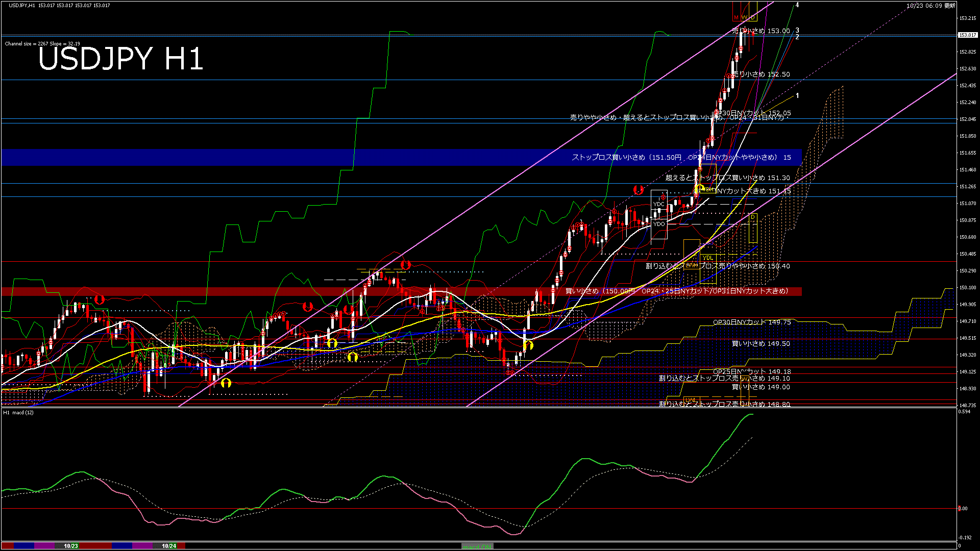Click the Channel size Slope info text
The width and height of the screenshot is (980, 551).
click(42, 44)
